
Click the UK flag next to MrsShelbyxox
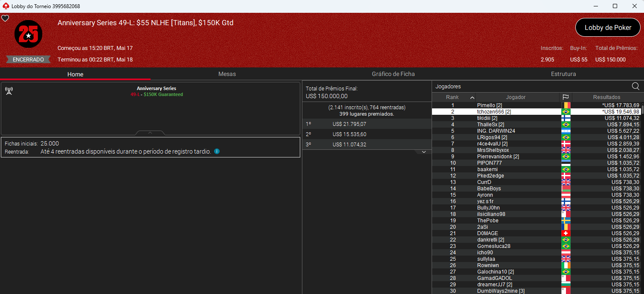click(566, 150)
